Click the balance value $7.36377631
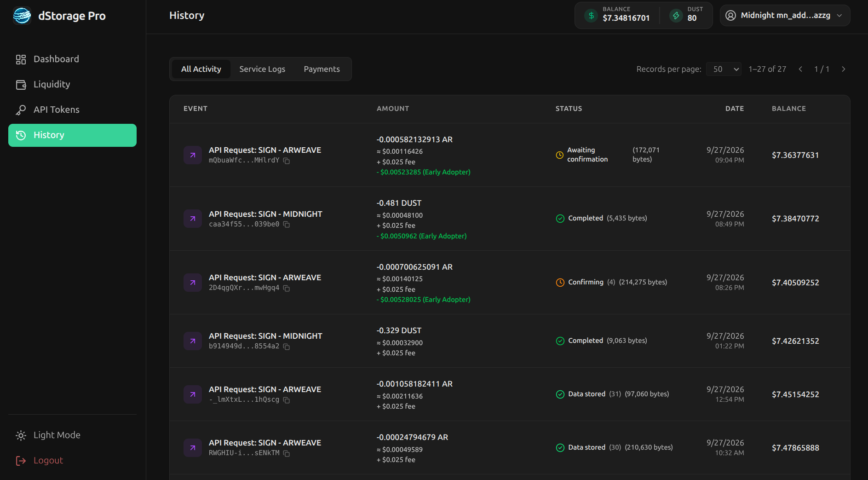This screenshot has height=480, width=868. 795,155
